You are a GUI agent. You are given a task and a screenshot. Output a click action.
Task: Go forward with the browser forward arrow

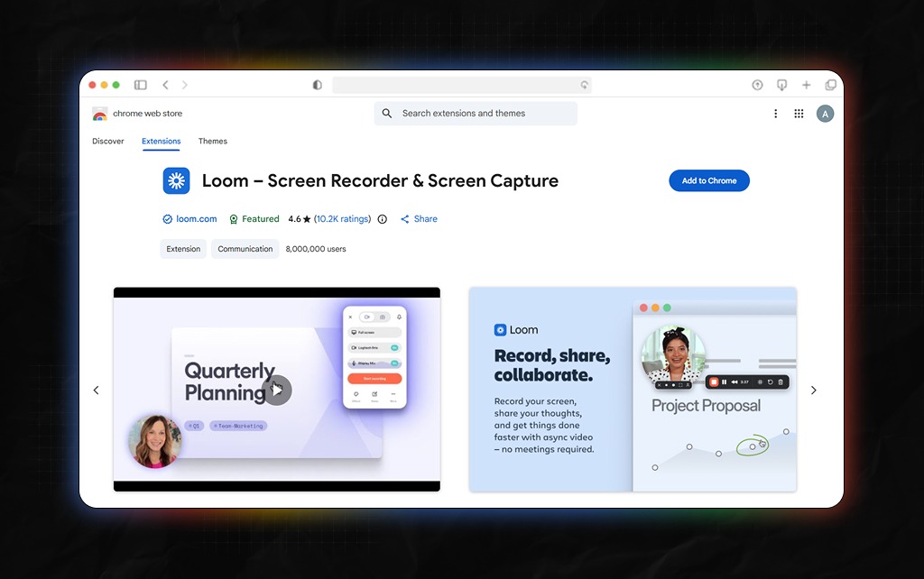[x=184, y=85]
